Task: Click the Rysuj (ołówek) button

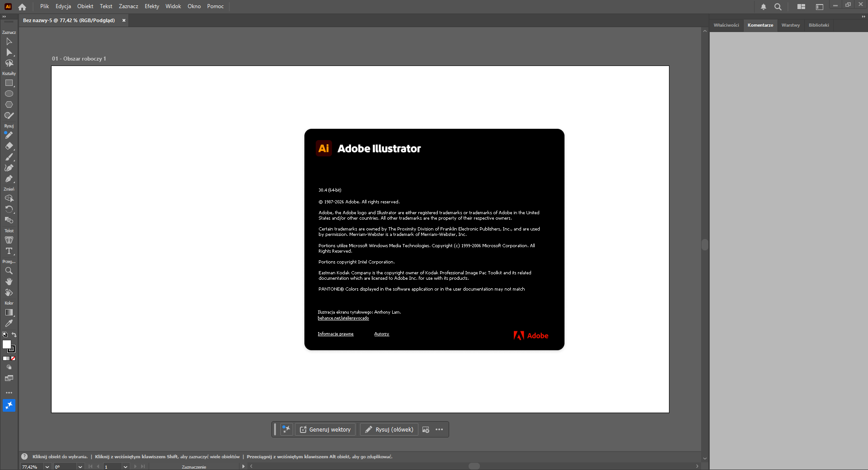Action: click(389, 429)
